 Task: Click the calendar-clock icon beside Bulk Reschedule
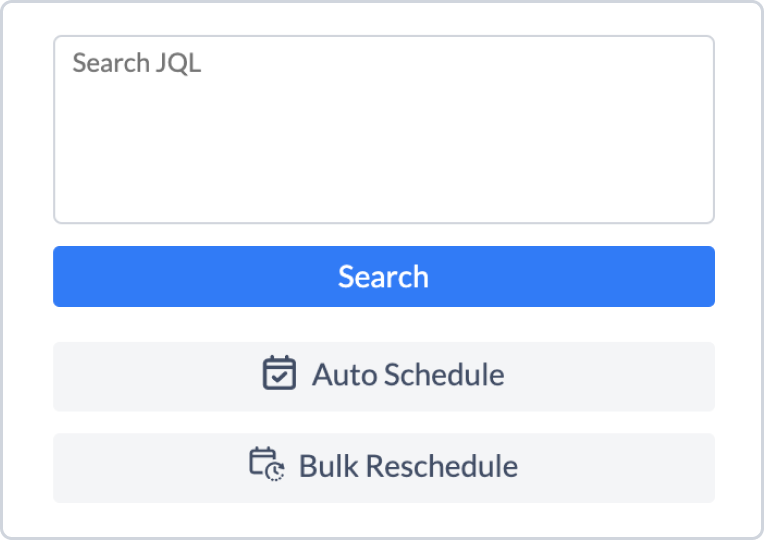266,465
